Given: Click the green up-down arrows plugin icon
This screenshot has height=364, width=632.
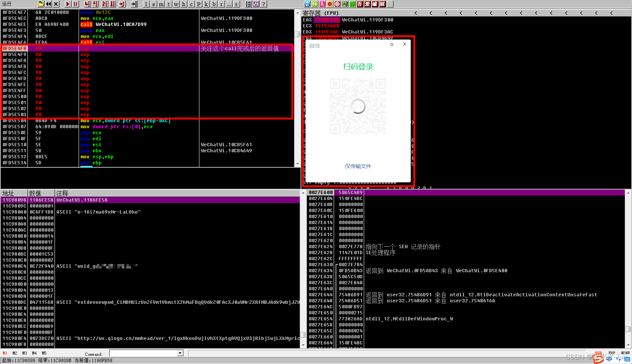Looking at the screenshot, I should tap(315, 4).
